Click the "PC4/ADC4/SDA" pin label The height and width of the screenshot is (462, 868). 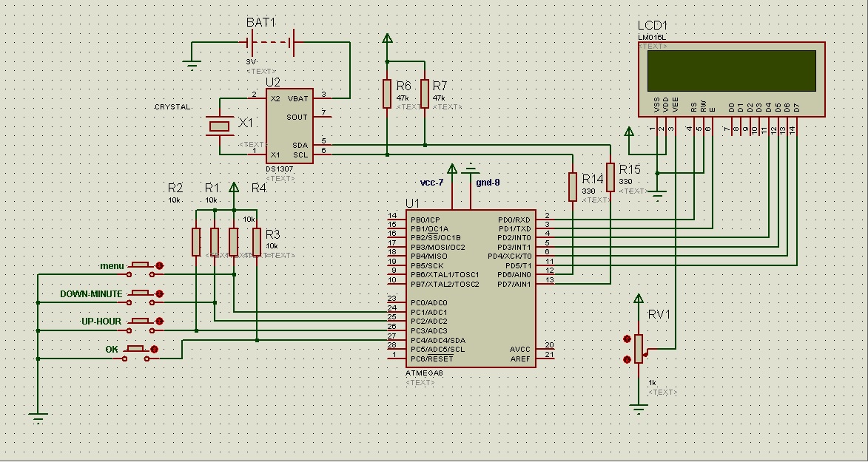[438, 340]
